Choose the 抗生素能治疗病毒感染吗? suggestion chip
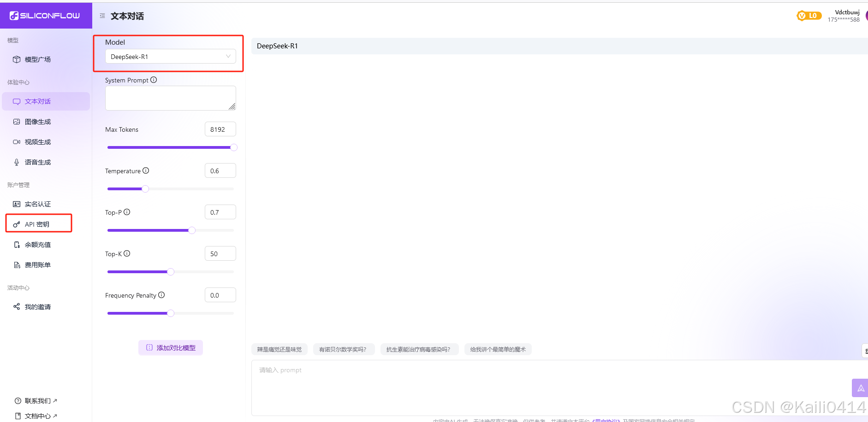 tap(419, 350)
